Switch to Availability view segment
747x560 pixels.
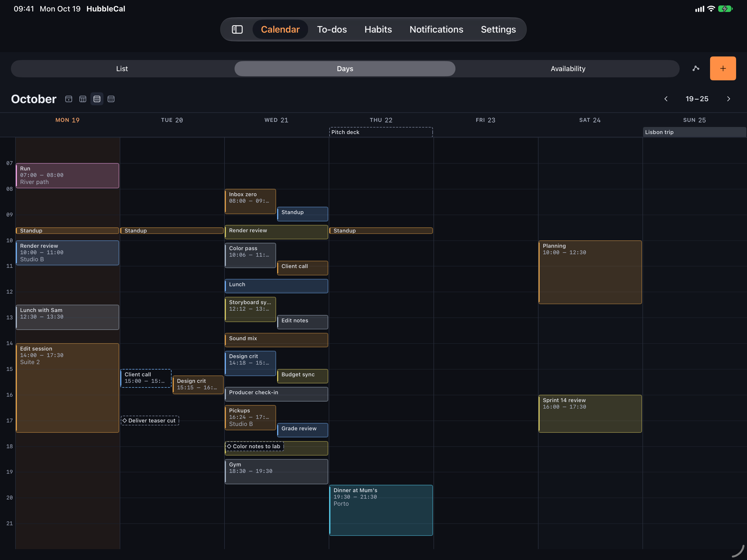pyautogui.click(x=568, y=69)
